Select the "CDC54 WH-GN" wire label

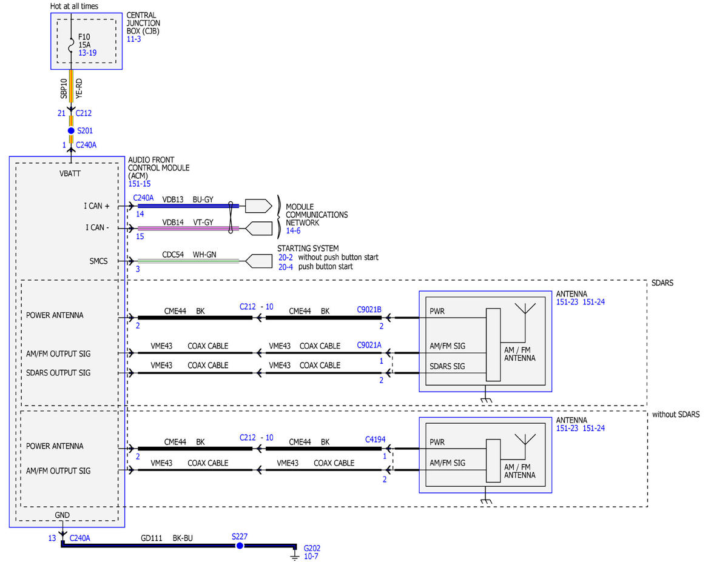189,255
